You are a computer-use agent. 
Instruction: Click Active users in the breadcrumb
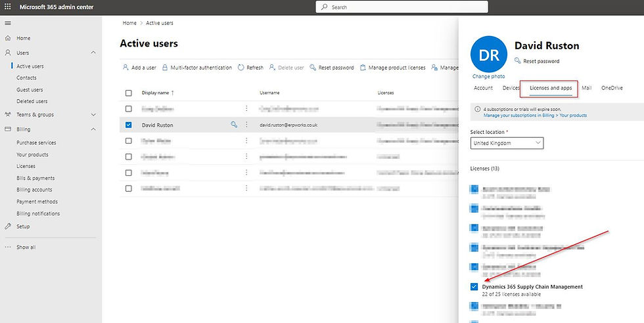click(159, 23)
